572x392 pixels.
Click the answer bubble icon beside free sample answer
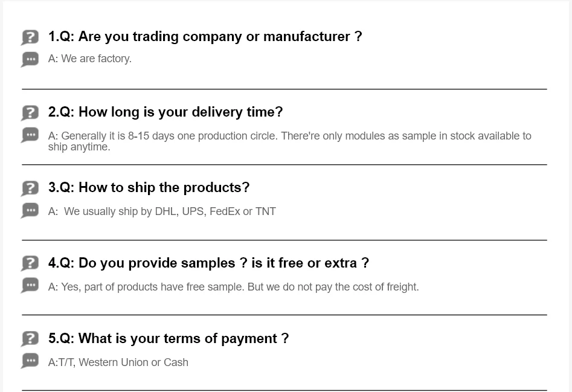point(30,285)
